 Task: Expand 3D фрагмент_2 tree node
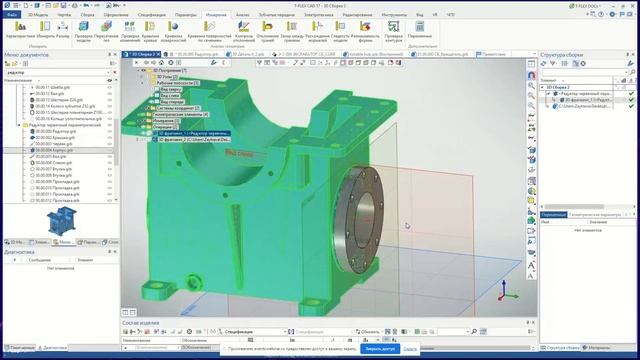(138, 140)
